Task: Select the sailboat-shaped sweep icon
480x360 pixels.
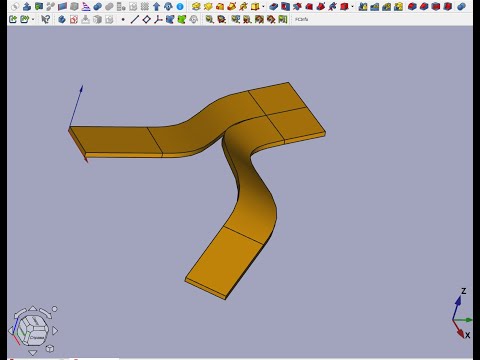Action: (x=86, y=6)
